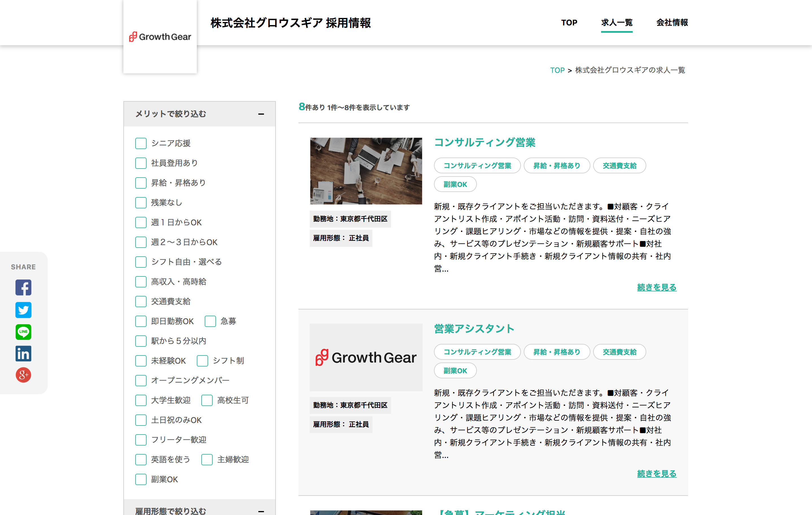Enable the 残業なし filter checkbox
Screen dimensions: 812x515
tap(141, 203)
